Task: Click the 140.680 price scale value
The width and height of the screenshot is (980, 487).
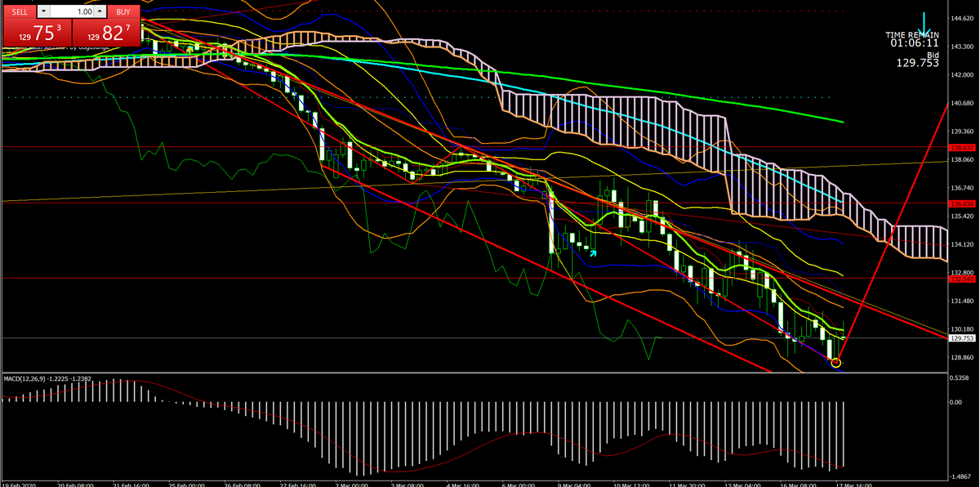Action: [x=961, y=103]
